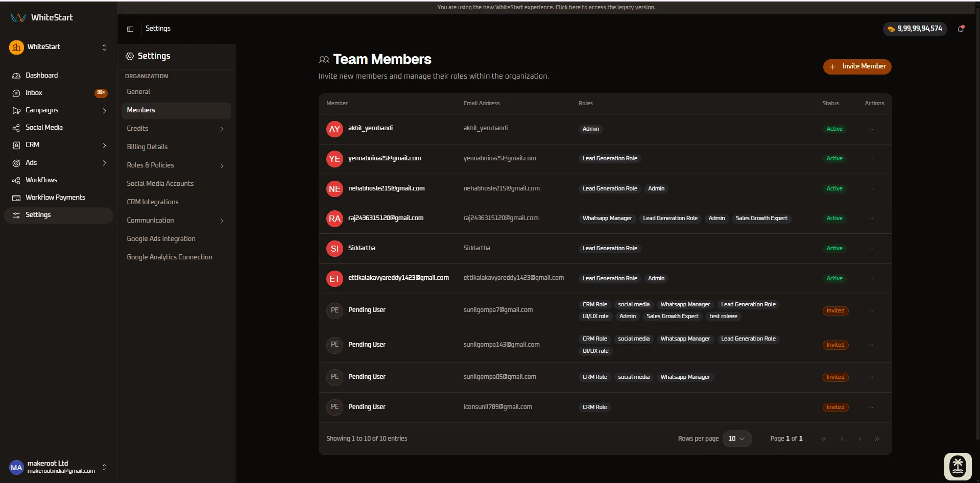Open actions menu for raj2436315120@gmail.com

(x=871, y=219)
